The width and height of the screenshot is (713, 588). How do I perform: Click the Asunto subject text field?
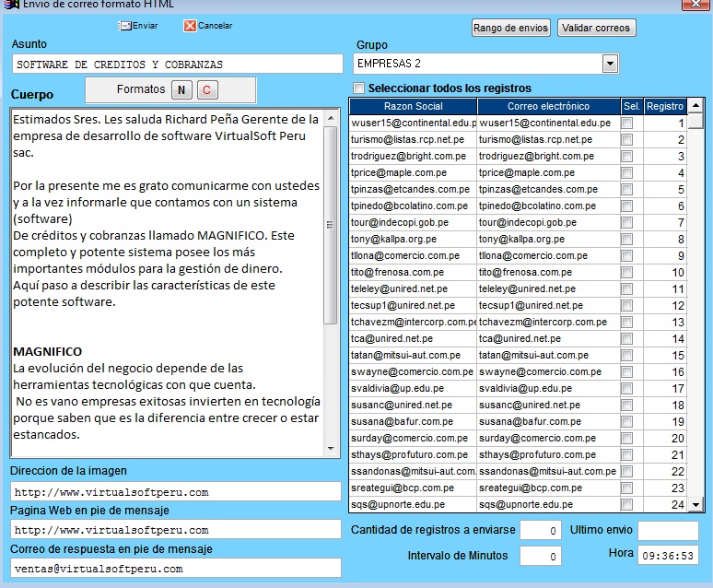pos(177,65)
